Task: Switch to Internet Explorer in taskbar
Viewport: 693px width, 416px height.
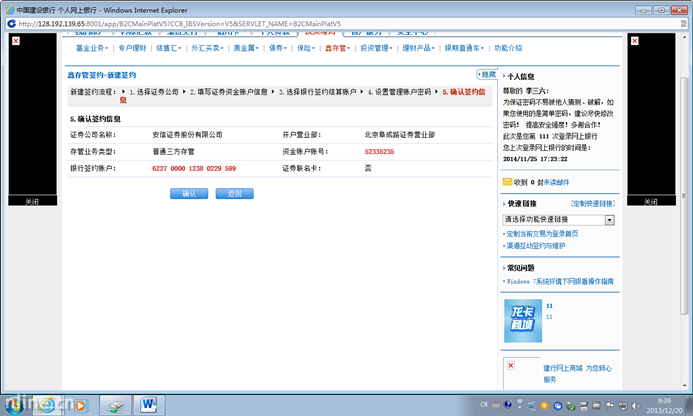Action: click(x=46, y=405)
